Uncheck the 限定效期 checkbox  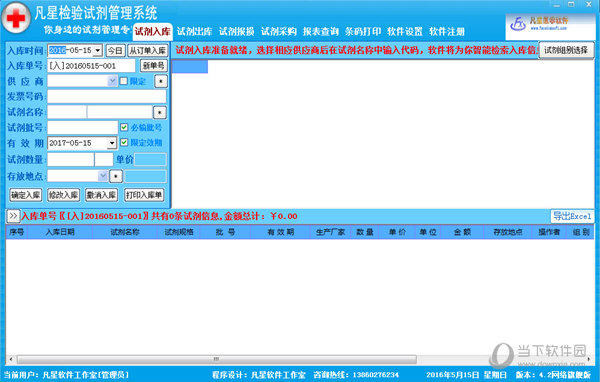[x=124, y=142]
